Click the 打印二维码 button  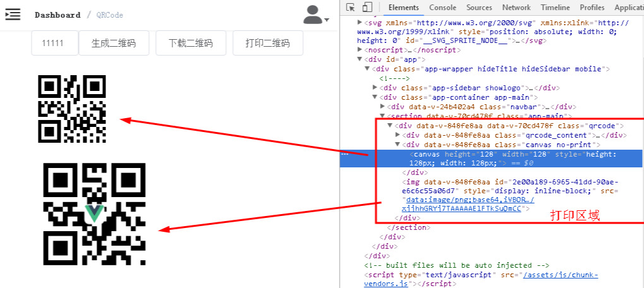(268, 43)
